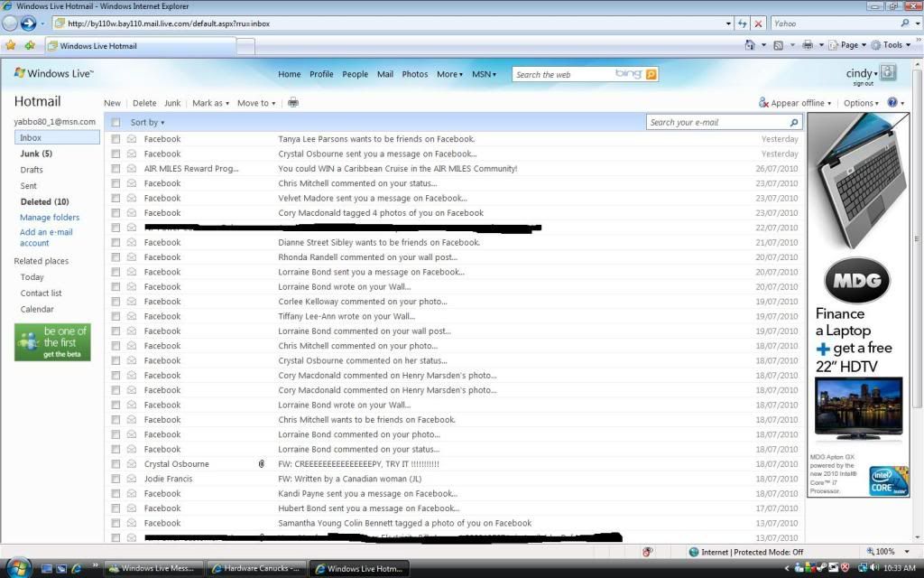Viewport: 924px width, 578px height.
Task: Open Photos in Windows Live nav
Action: (415, 74)
